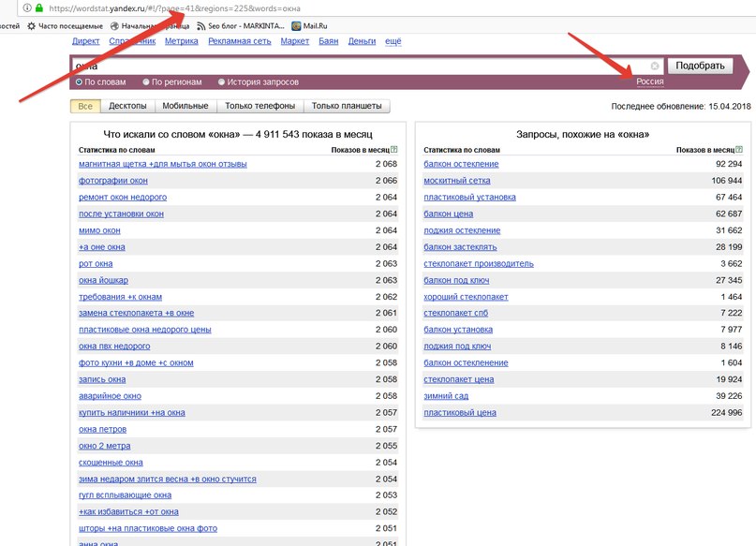This screenshot has width=756, height=546.
Task: Open query 'скошенные окна'
Action: [x=111, y=463]
